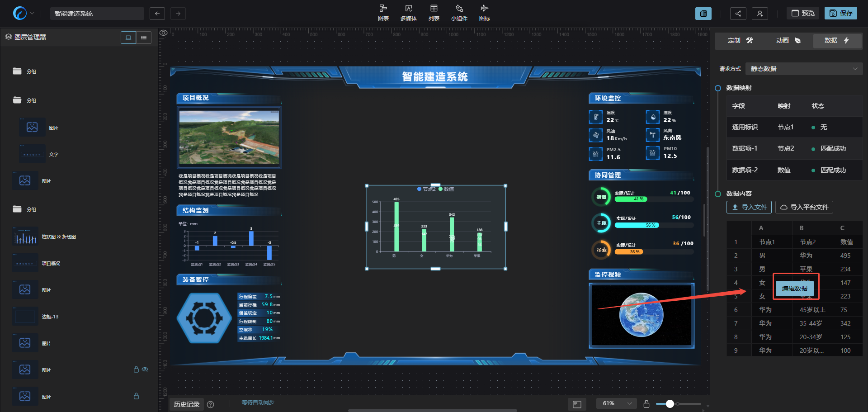Toggle hidden-eye icon on locked 图片 layer

click(145, 369)
